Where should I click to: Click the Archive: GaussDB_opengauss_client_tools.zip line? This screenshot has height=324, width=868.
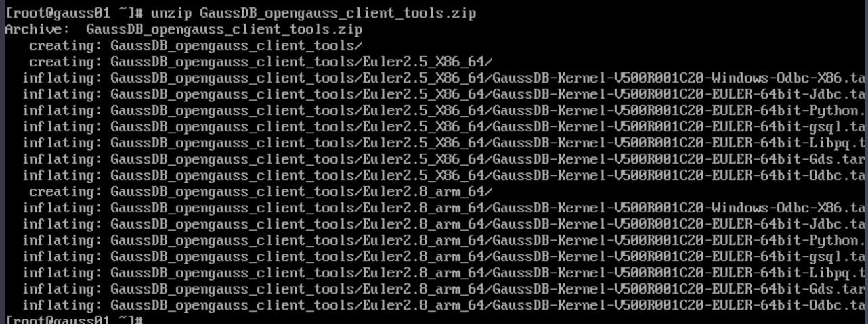tap(183, 30)
